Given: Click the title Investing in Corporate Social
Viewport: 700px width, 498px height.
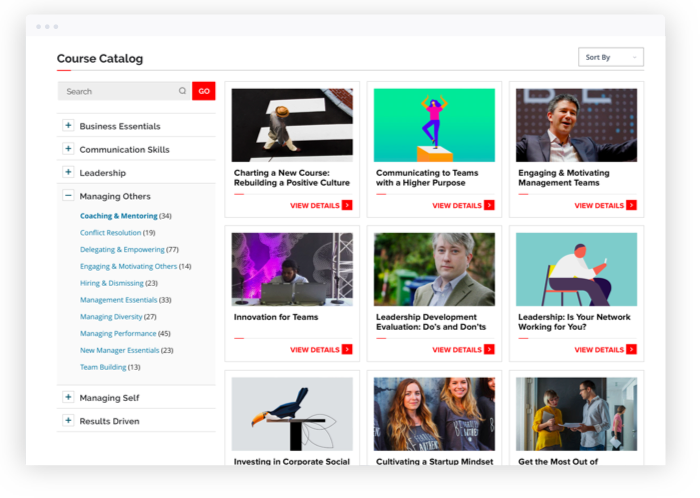Looking at the screenshot, I should point(292,461).
